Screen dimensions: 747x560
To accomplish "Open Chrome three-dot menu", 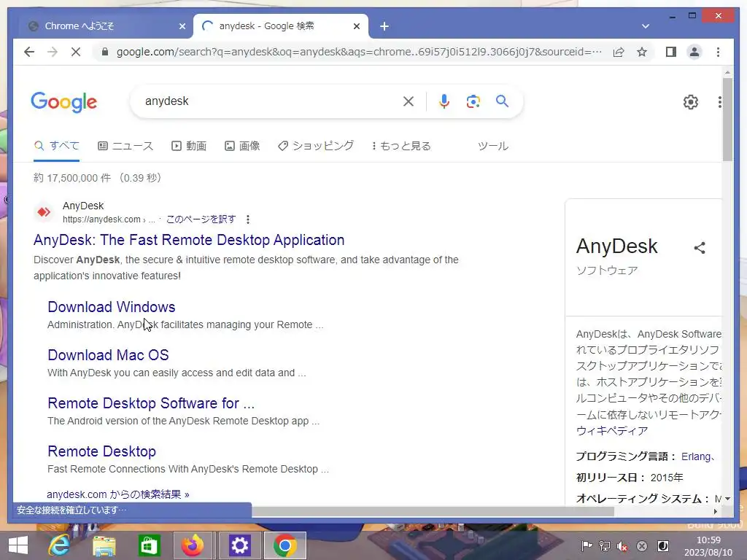I will (718, 52).
